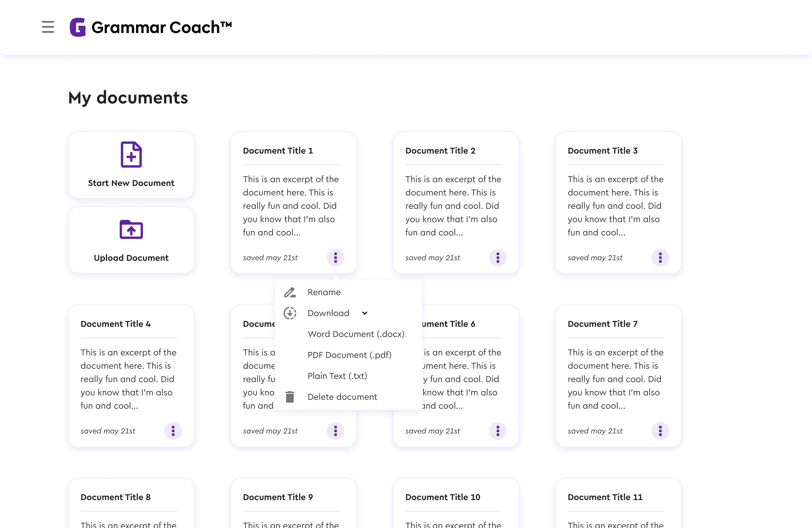This screenshot has height=528, width=812.
Task: Open three-dot options on Document Title 7
Action: pyautogui.click(x=660, y=431)
